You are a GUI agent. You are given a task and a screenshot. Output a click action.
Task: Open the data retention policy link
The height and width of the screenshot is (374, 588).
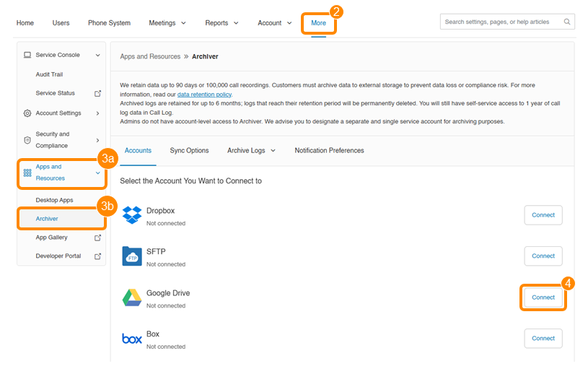coord(204,95)
